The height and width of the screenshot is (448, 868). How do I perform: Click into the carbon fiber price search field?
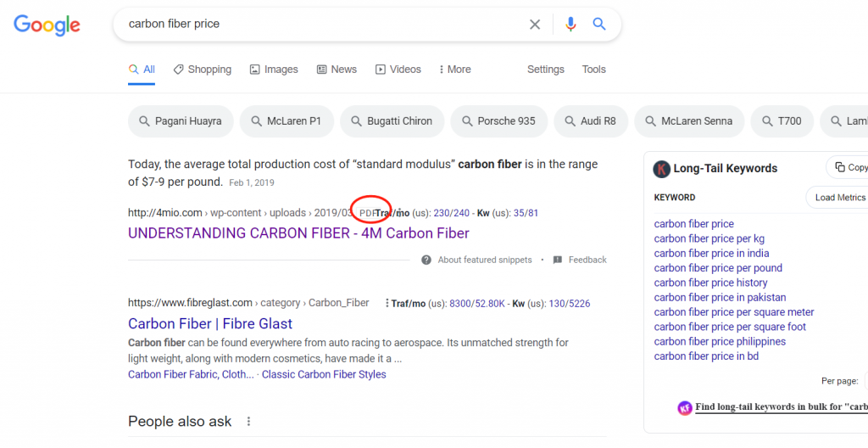[x=322, y=25]
